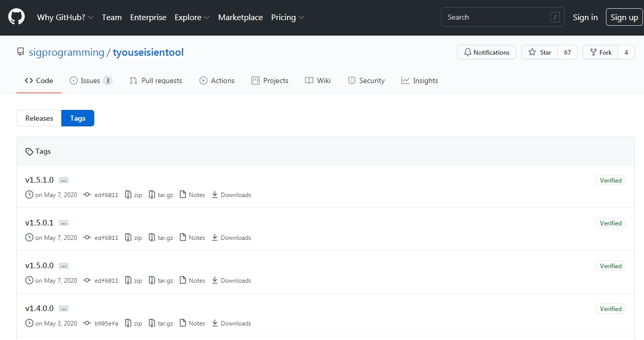Open the tyouseisientool repository link
The width and height of the screenshot is (644, 340).
click(x=148, y=52)
